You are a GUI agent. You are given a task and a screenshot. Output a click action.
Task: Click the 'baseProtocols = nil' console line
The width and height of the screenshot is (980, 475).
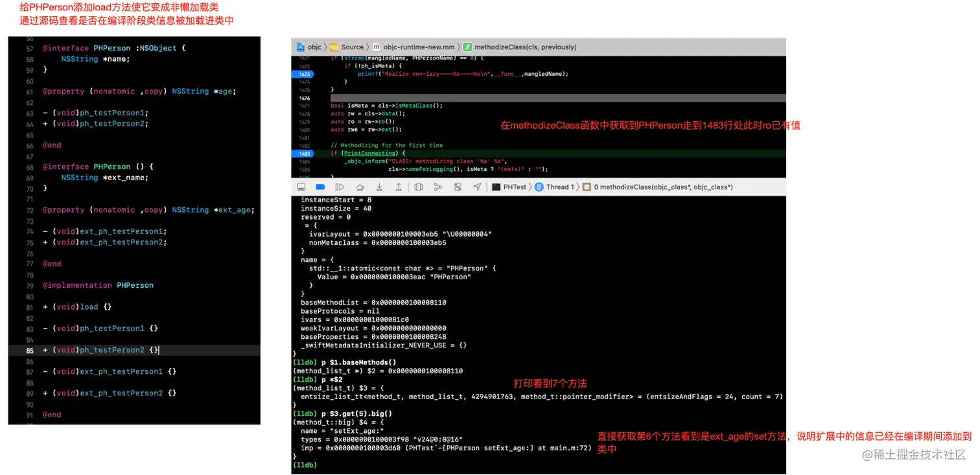coord(340,311)
